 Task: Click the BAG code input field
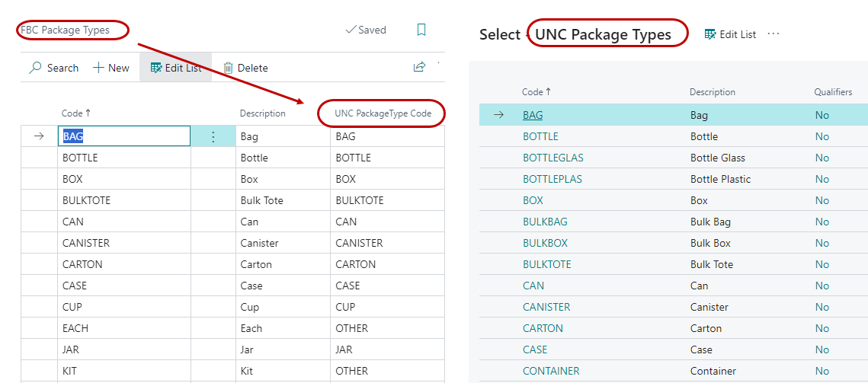point(124,136)
